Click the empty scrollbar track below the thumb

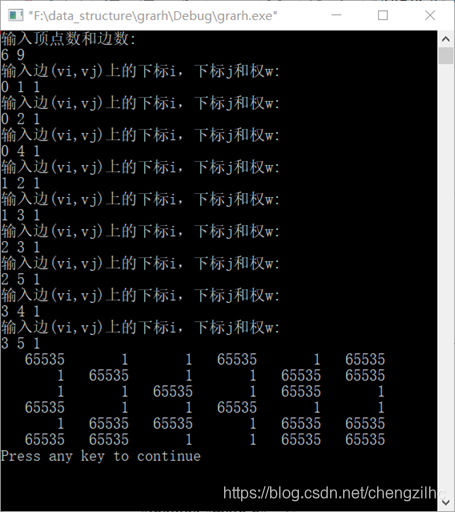coord(446,279)
